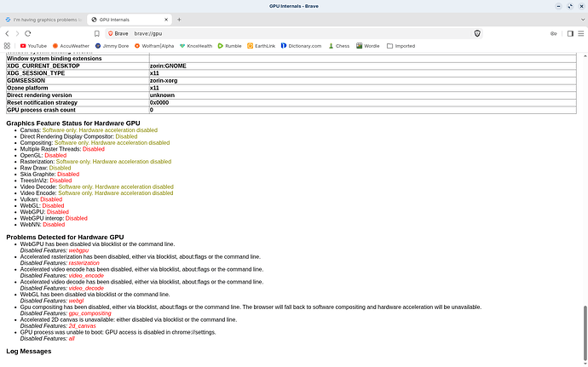Viewport: 588px width, 367px height.
Task: Click the page vertical scrollbar thumb
Action: [585, 332]
